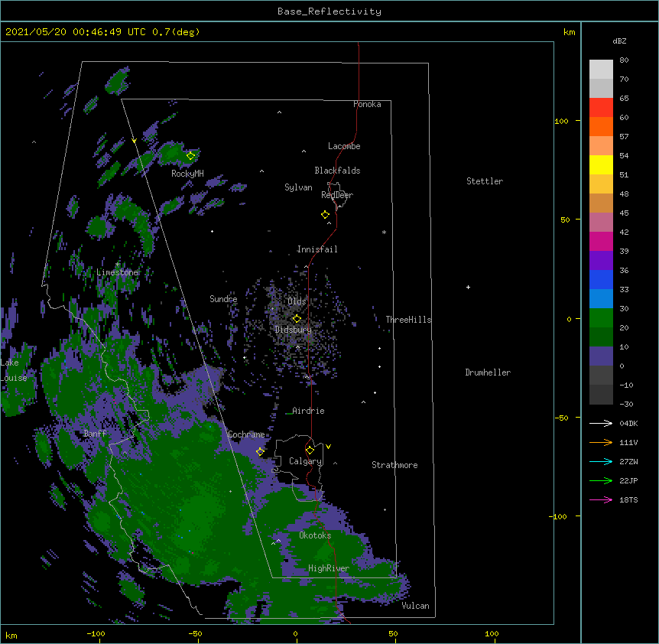Click the Didsbury label
This screenshot has height=644, width=659.
point(294,330)
